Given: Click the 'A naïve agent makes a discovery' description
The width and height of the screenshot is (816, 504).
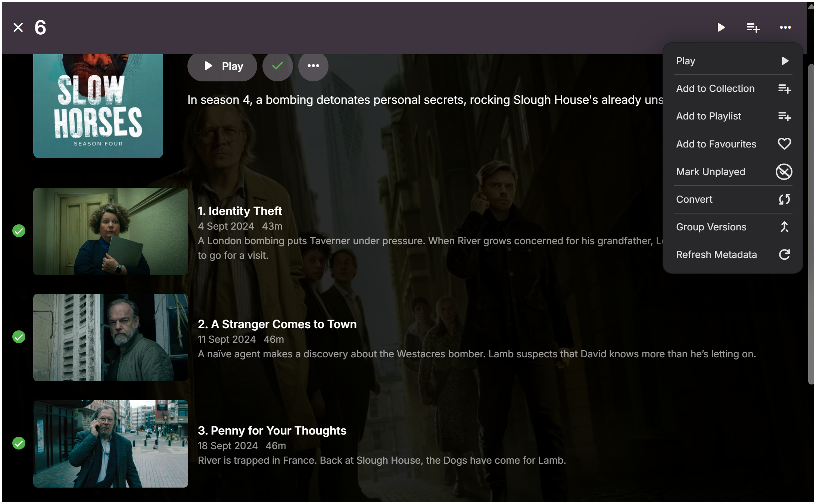Looking at the screenshot, I should coord(477,354).
